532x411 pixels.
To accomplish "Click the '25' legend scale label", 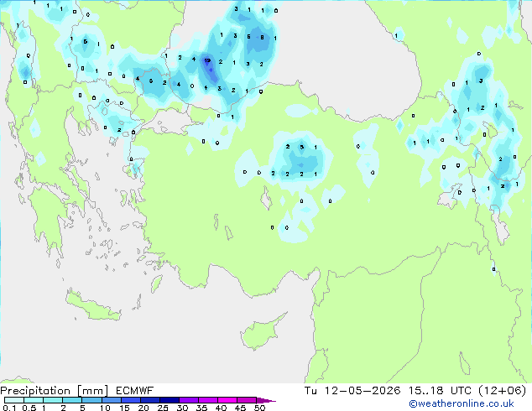I will 163,408.
